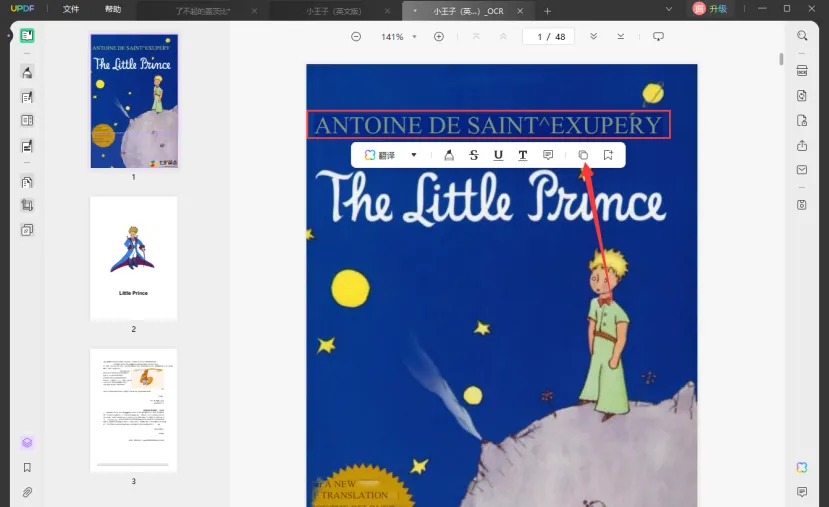829x507 pixels.
Task: Open the Edit PDF tool in left sidebar
Action: pos(27,97)
